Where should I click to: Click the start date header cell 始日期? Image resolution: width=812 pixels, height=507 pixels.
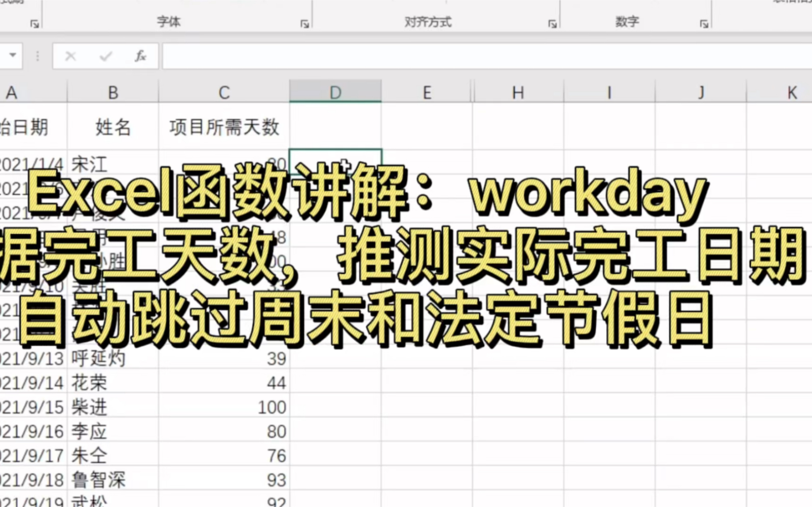tap(33, 126)
